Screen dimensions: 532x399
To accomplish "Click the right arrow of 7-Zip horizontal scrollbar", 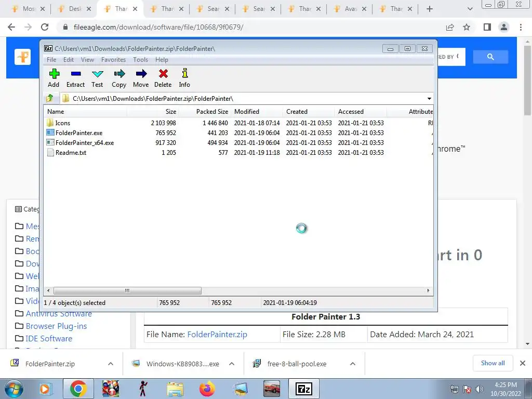I will click(x=428, y=291).
